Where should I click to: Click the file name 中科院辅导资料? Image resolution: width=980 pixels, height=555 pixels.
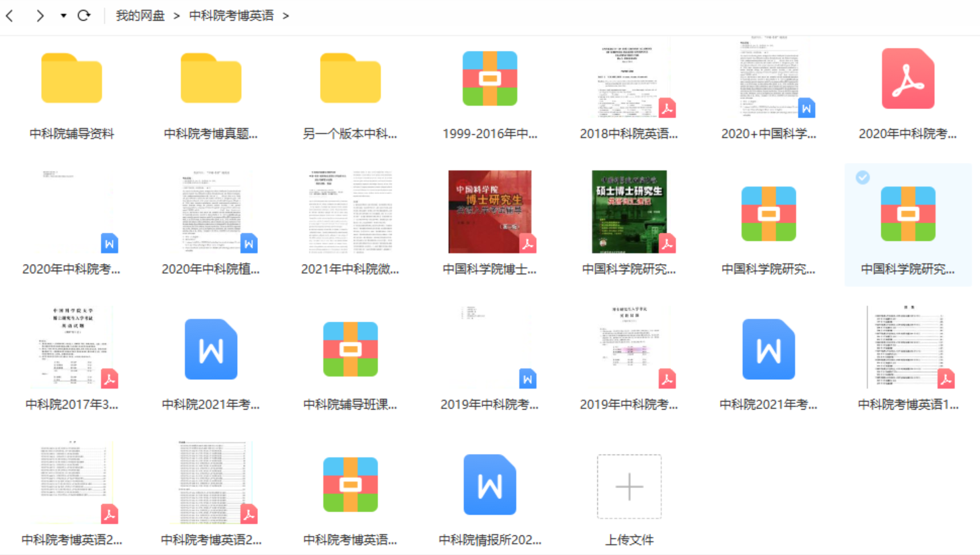click(x=71, y=134)
